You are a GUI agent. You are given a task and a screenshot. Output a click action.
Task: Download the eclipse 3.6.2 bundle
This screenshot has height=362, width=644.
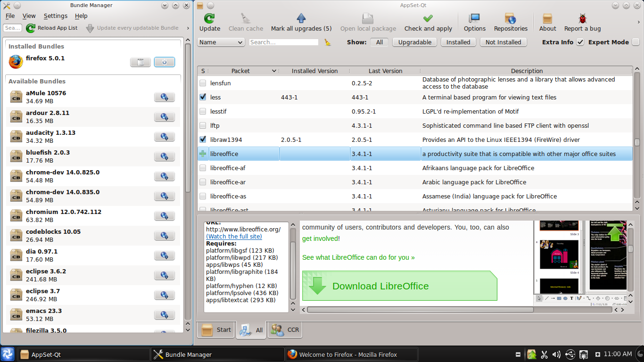(x=165, y=275)
